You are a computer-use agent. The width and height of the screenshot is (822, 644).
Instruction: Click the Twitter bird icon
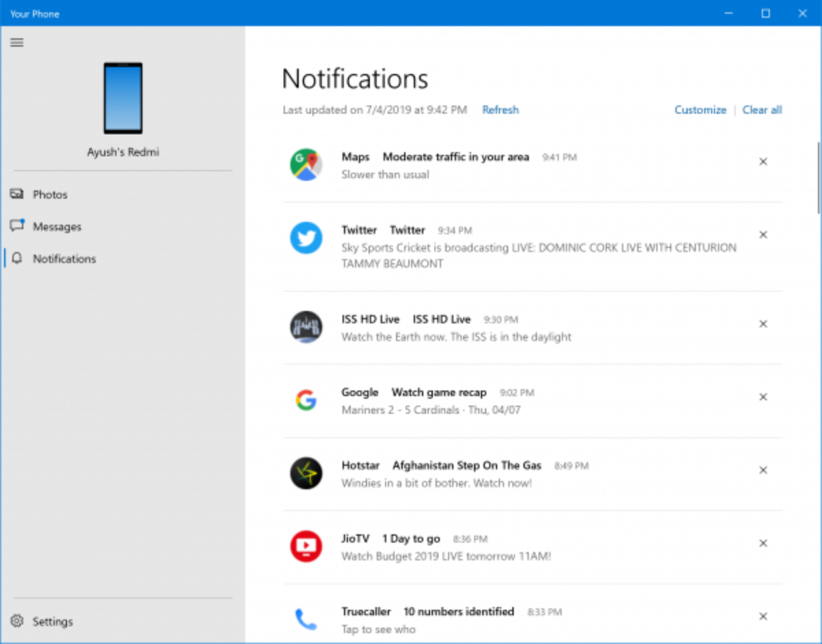306,238
